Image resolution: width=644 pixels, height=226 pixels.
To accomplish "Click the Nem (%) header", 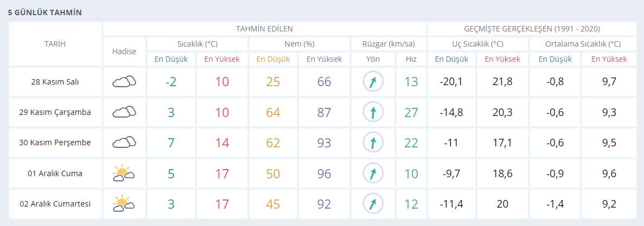I will point(299,44).
